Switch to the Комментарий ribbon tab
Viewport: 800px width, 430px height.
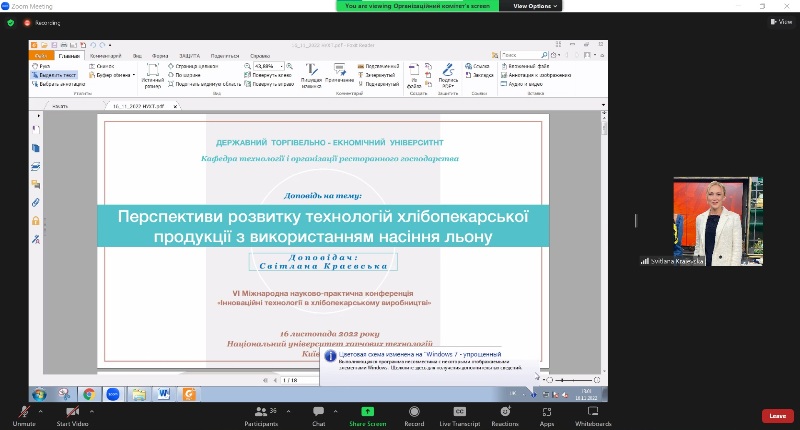tap(106, 56)
